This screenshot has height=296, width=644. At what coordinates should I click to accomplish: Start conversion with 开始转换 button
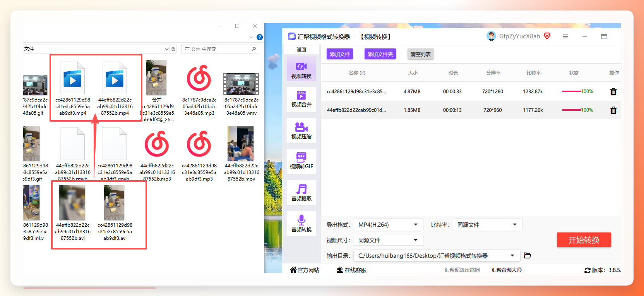tap(584, 240)
